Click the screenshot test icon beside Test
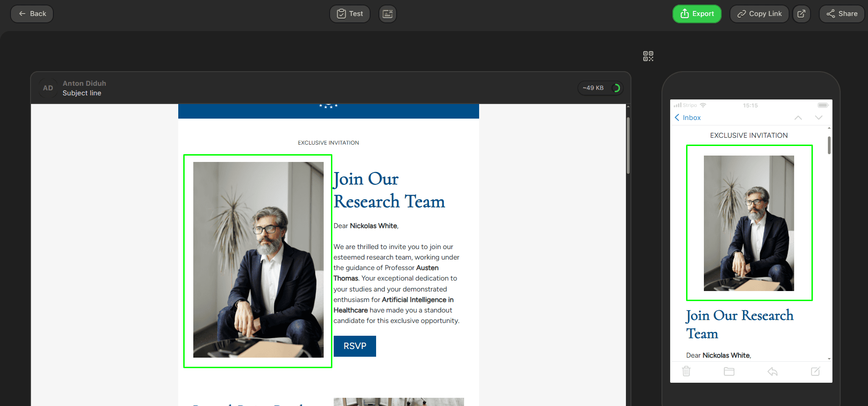The width and height of the screenshot is (868, 406). 387,14
